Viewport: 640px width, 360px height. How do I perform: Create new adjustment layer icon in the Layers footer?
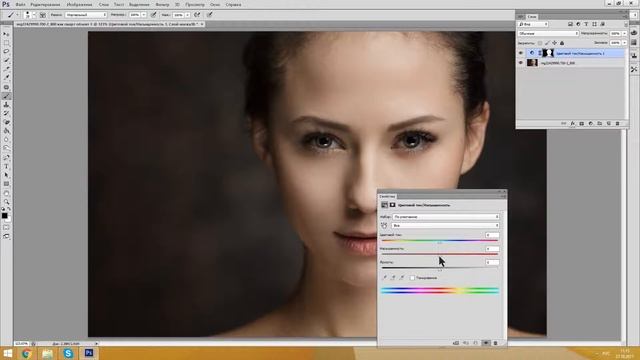point(591,123)
